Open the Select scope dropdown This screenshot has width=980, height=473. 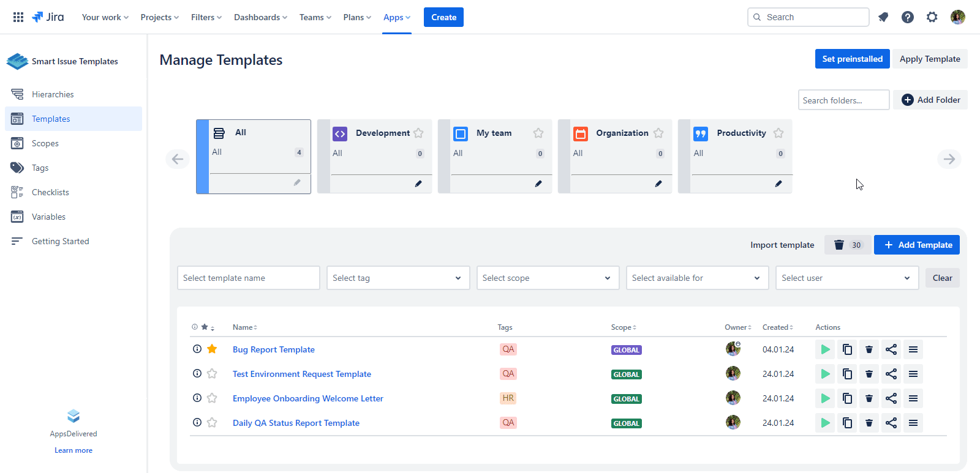[547, 278]
